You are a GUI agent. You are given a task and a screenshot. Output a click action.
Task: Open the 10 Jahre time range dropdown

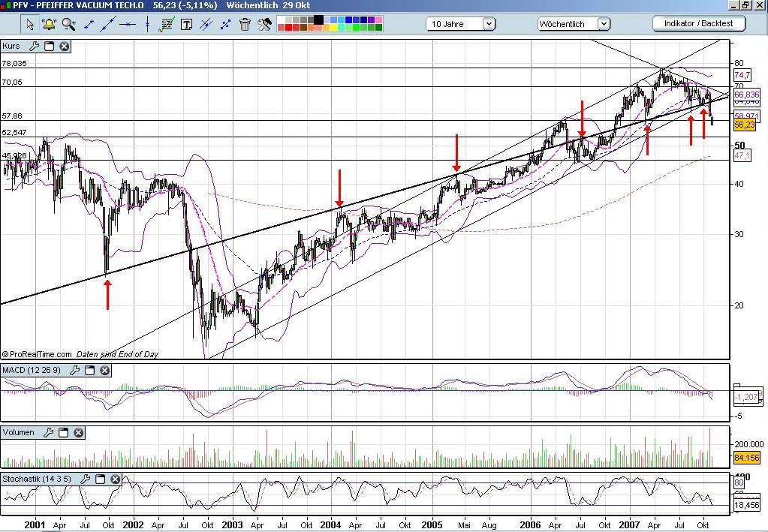(x=460, y=23)
